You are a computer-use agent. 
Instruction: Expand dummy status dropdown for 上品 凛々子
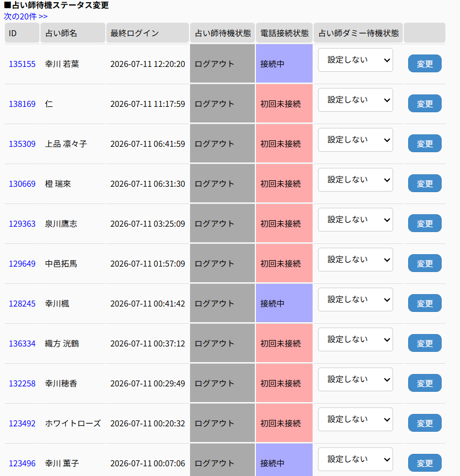click(x=355, y=140)
